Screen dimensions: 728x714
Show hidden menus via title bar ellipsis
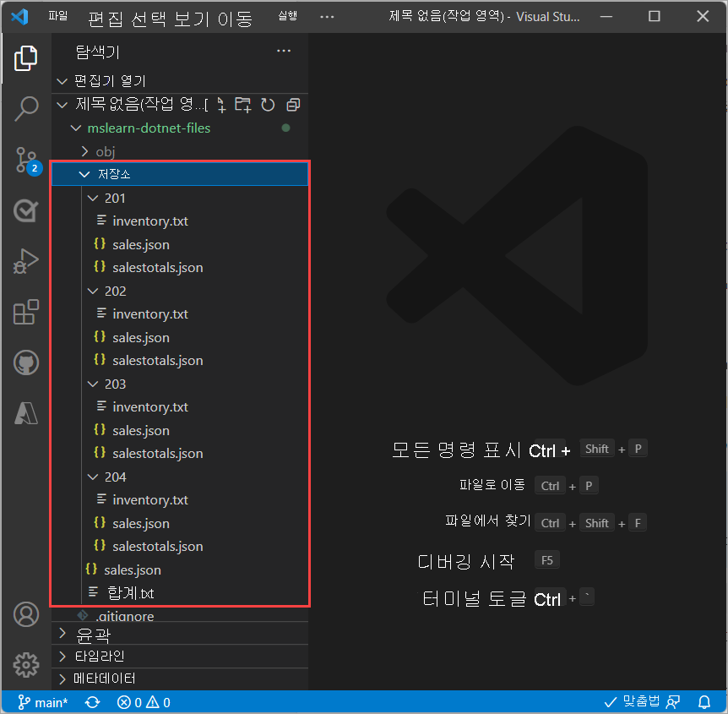point(327,17)
